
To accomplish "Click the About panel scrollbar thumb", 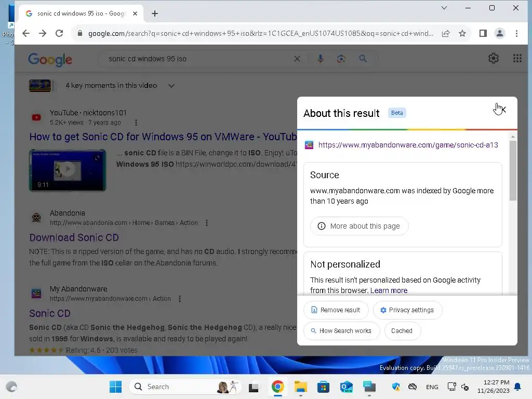I will pos(513,170).
